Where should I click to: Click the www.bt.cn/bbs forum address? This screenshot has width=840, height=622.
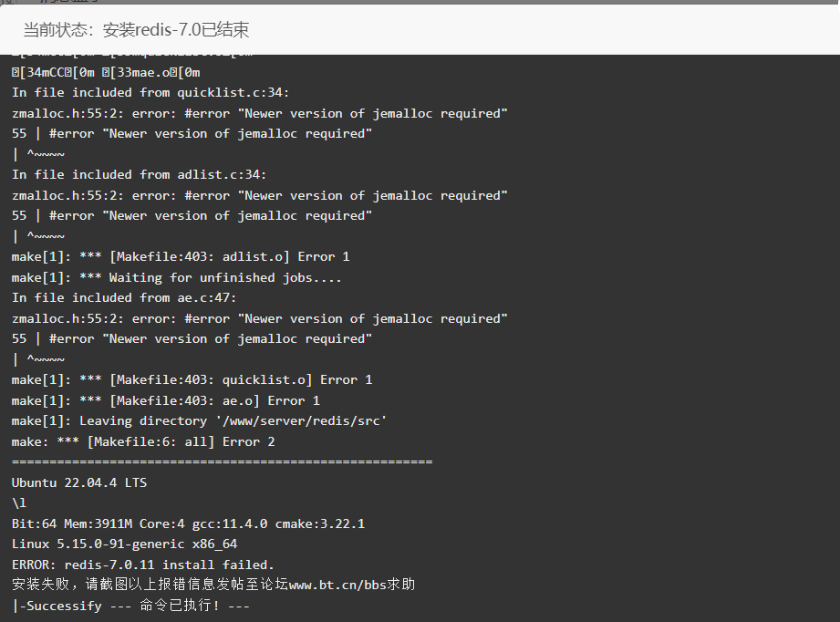337,585
